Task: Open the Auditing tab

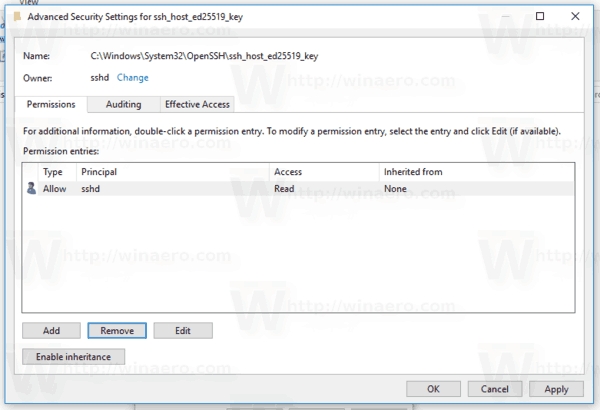Action: (123, 104)
